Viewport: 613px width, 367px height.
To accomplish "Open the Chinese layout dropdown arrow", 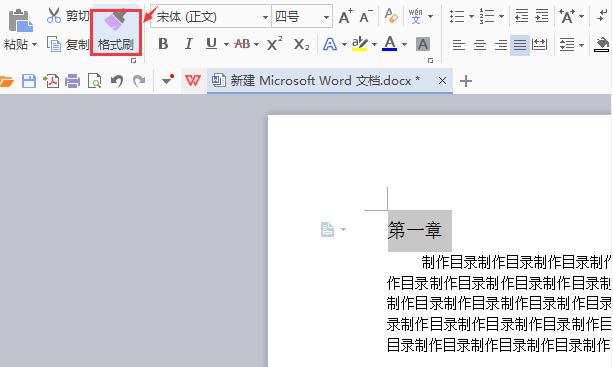I will coord(581,16).
